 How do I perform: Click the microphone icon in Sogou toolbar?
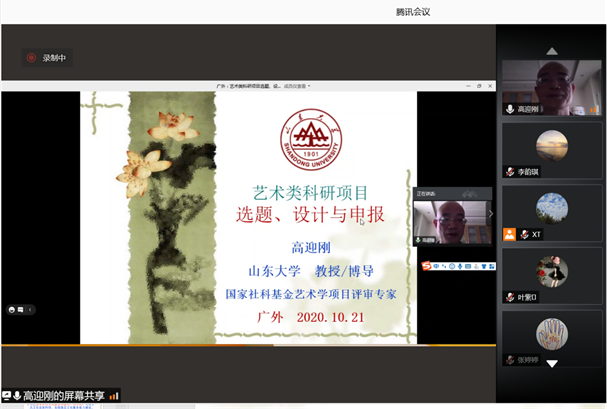[461, 265]
